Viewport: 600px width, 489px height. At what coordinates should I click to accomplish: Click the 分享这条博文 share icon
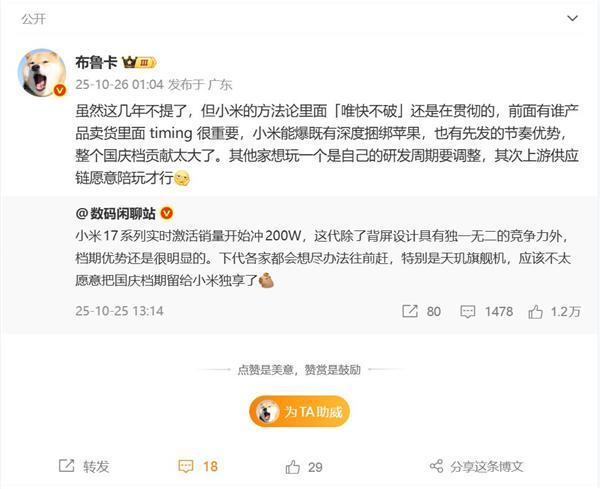click(x=436, y=466)
